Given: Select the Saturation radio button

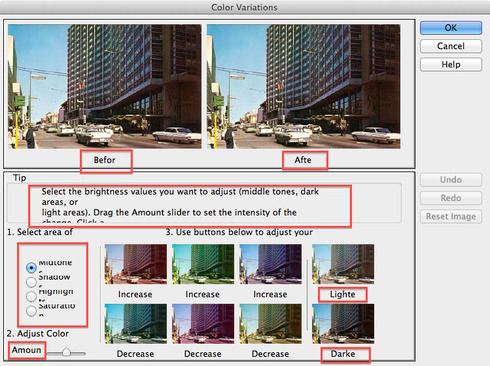Looking at the screenshot, I should pyautogui.click(x=31, y=311).
